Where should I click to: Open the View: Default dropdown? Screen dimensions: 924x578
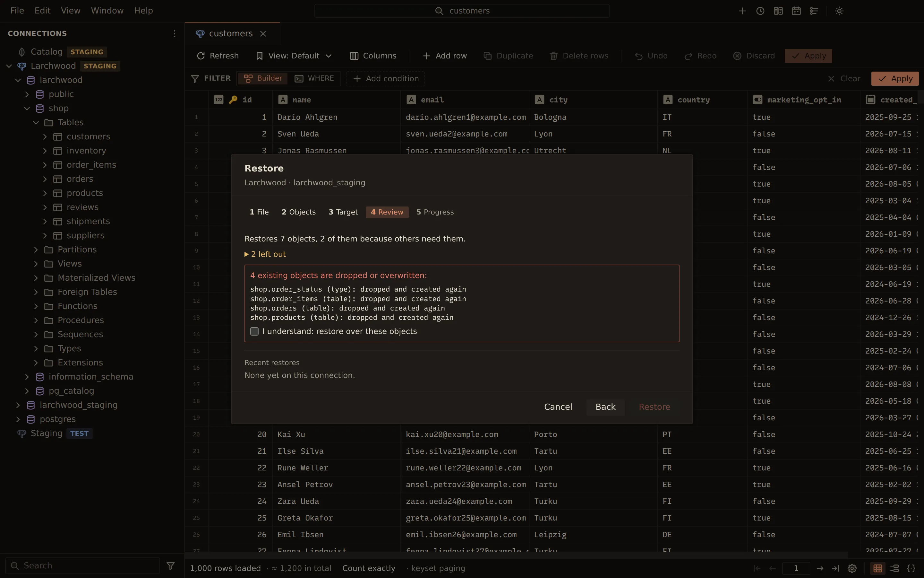[x=294, y=56]
